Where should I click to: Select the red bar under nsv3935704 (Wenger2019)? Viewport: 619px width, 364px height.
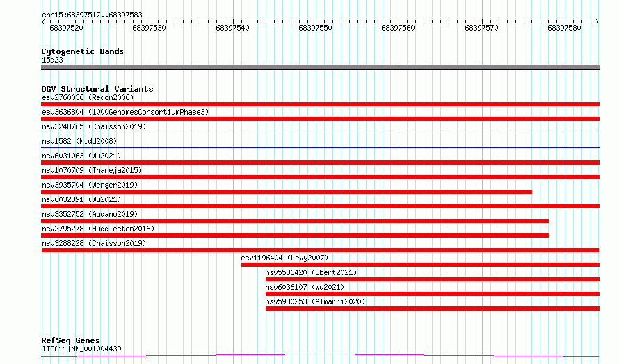click(x=287, y=192)
